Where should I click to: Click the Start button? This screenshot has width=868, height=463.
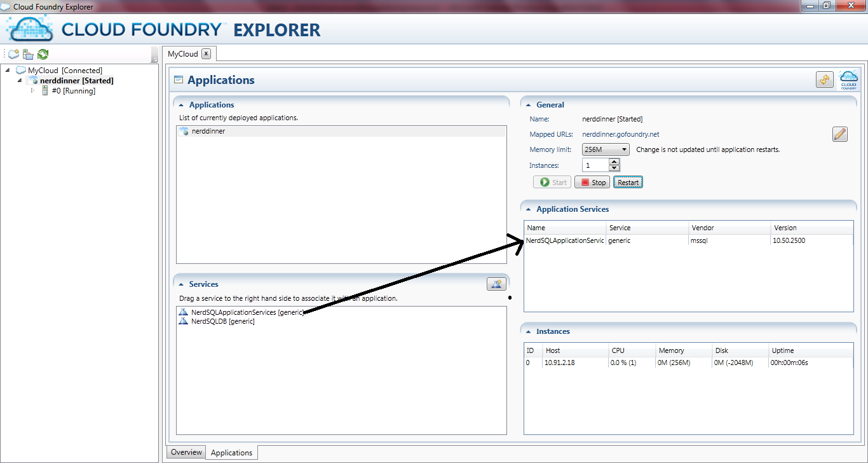(552, 183)
